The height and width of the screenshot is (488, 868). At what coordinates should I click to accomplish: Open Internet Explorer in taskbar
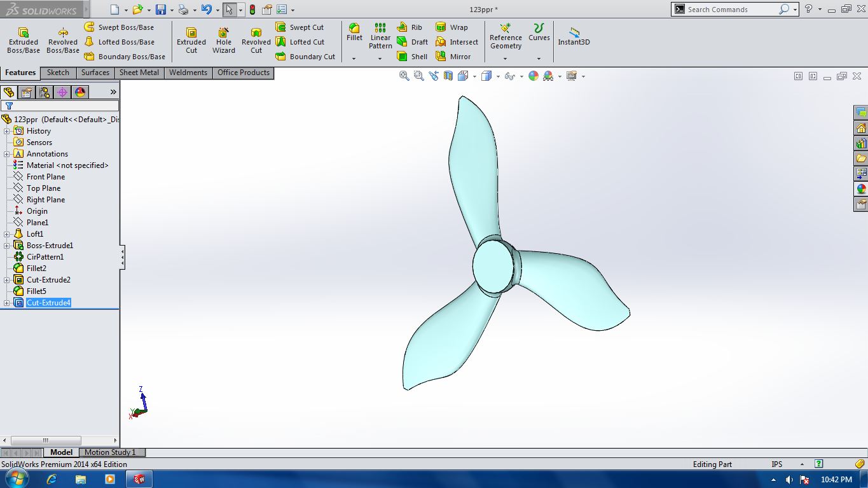pos(52,479)
